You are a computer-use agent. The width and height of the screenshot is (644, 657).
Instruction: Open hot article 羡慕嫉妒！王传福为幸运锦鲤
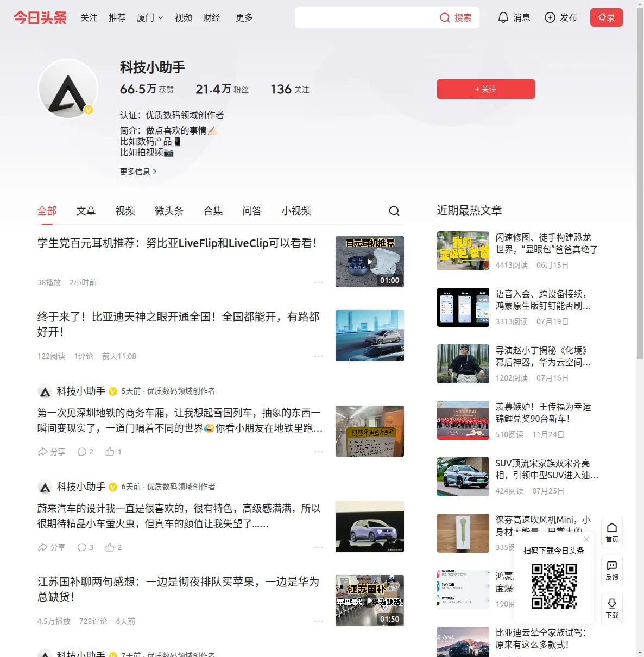(544, 413)
